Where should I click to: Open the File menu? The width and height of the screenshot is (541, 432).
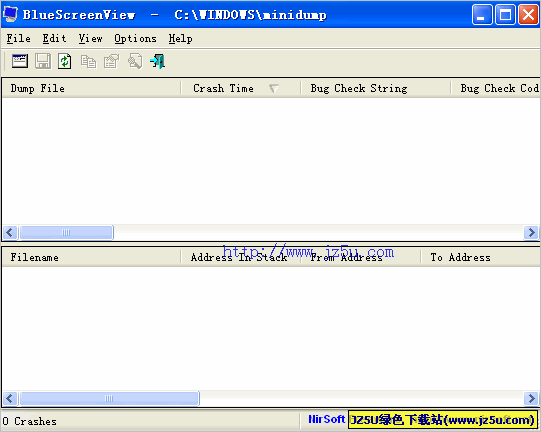pyautogui.click(x=19, y=38)
